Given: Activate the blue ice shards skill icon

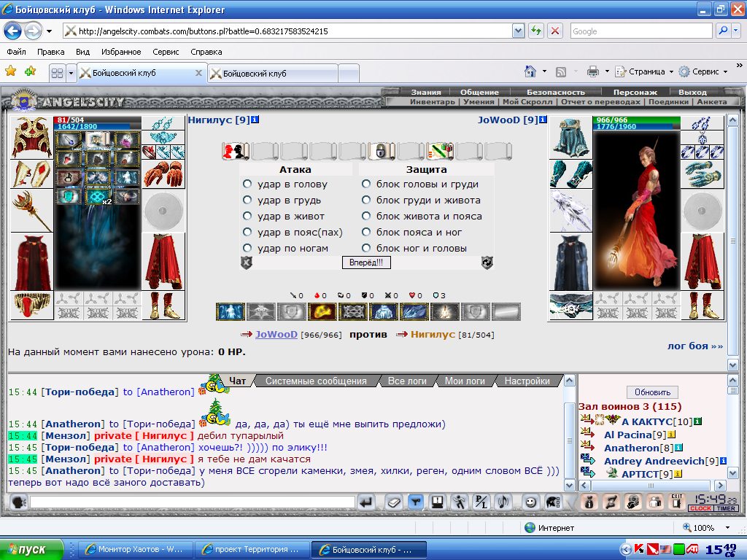Looking at the screenshot, I should pos(414,312).
